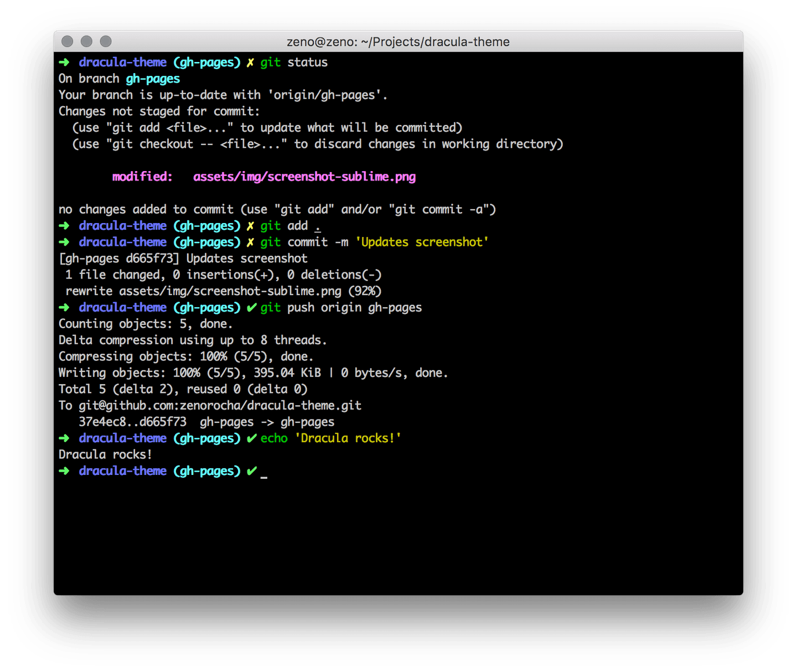Select the gh-pages branch name in the prompt
This screenshot has width=797, height=672.
pyautogui.click(x=207, y=62)
